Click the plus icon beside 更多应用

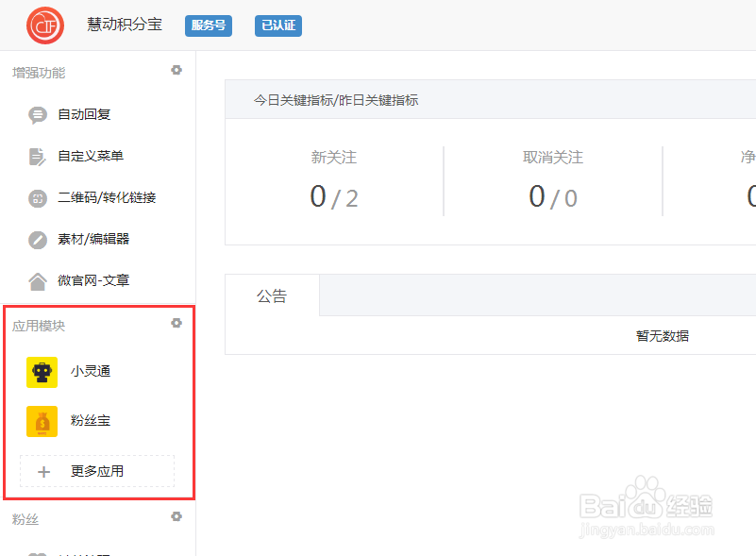coord(43,472)
